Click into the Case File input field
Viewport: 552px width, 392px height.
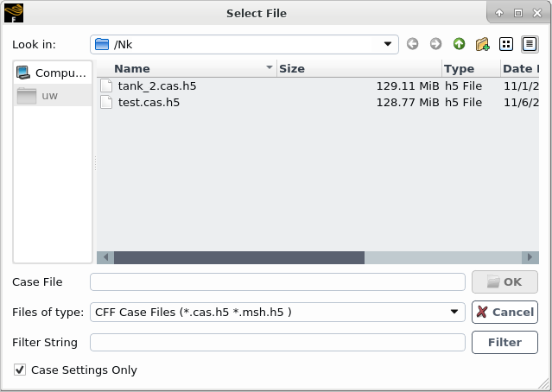(x=277, y=281)
